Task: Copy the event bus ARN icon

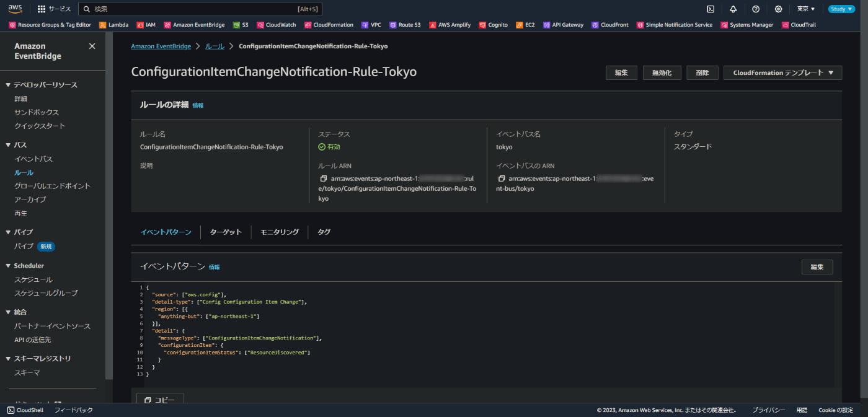Action: click(x=502, y=178)
